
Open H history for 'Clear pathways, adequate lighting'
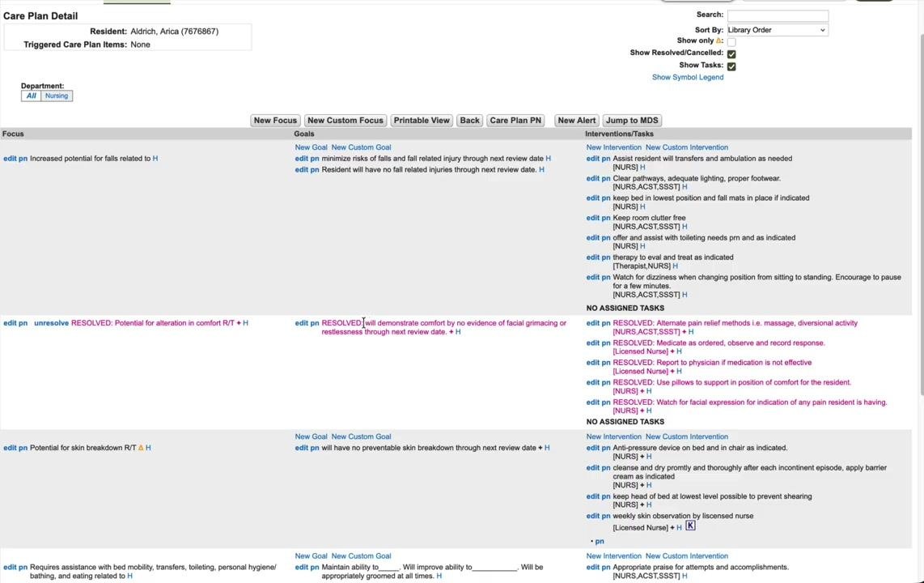(685, 187)
